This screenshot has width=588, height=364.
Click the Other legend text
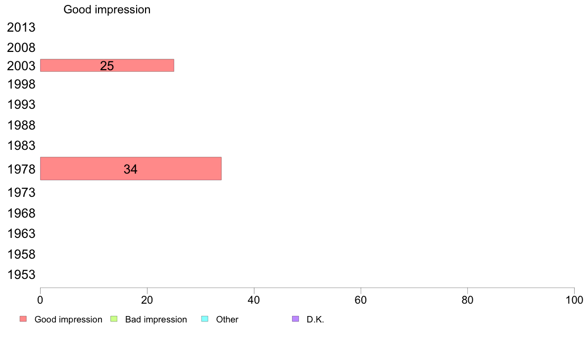227,319
